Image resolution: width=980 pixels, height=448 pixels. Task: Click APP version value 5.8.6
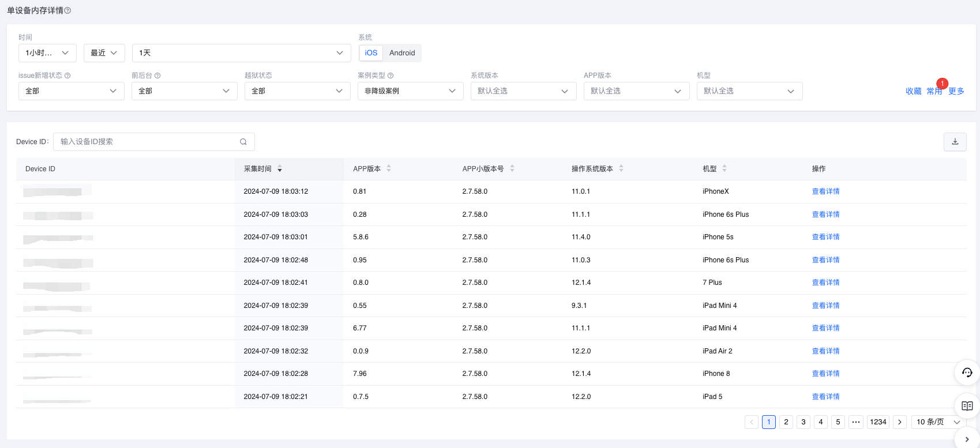[361, 237]
